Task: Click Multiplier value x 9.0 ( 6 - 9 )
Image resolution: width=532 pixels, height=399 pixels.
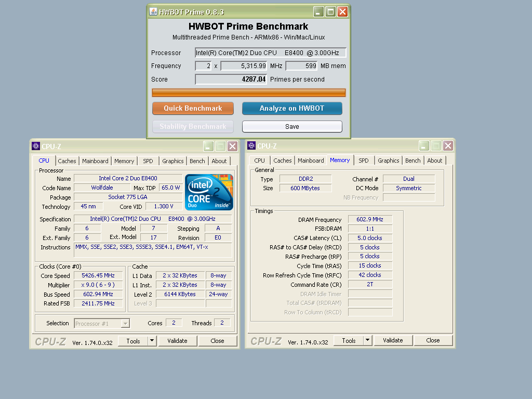Action: (x=98, y=285)
